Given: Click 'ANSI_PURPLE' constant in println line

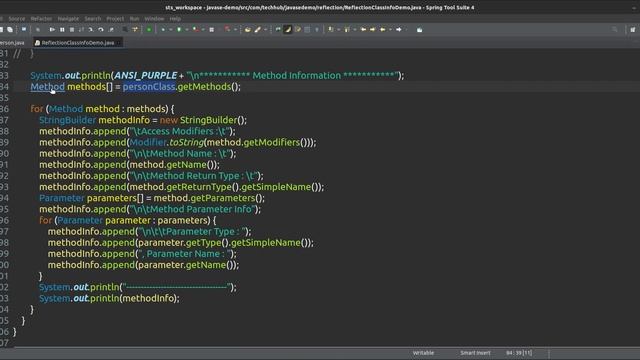Looking at the screenshot, I should tap(145, 76).
